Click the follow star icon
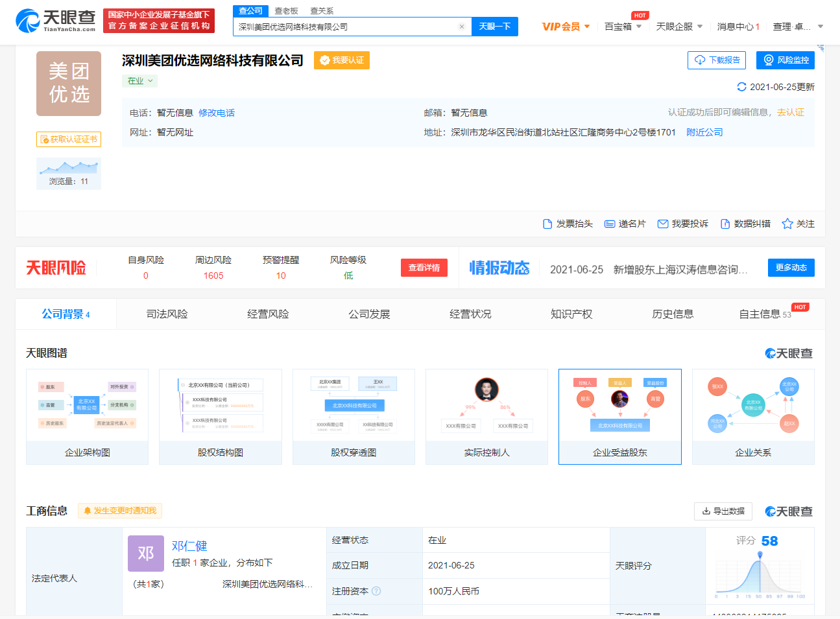This screenshot has width=840, height=619. tap(787, 224)
